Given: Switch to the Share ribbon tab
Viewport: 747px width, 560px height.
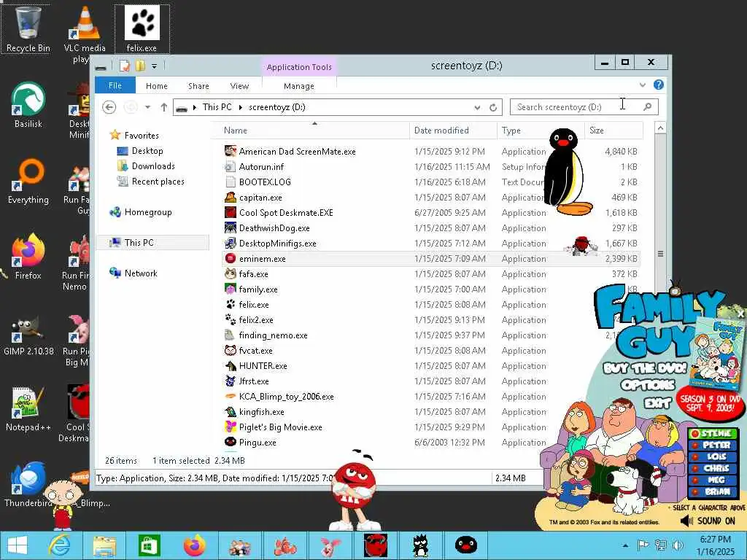Looking at the screenshot, I should [198, 86].
